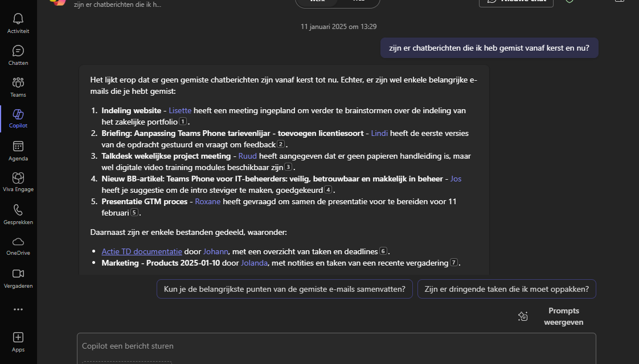Image resolution: width=639 pixels, height=364 pixels.
Task: Open Roxane's profile mention
Action: (x=207, y=201)
